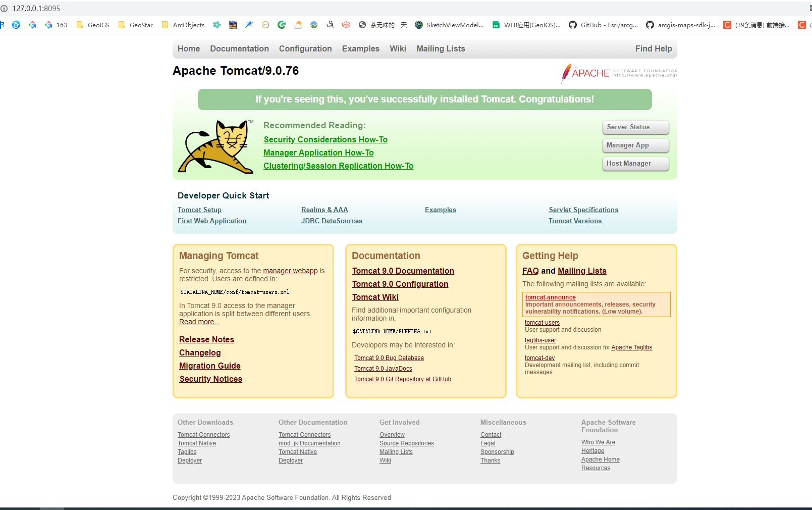
Task: Open the tomcat-dev mailing list link
Action: click(539, 358)
